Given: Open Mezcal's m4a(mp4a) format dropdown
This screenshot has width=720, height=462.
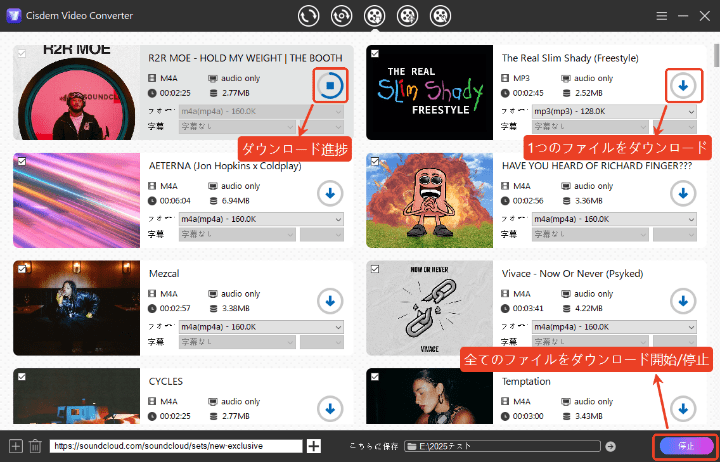Looking at the screenshot, I should click(x=260, y=325).
